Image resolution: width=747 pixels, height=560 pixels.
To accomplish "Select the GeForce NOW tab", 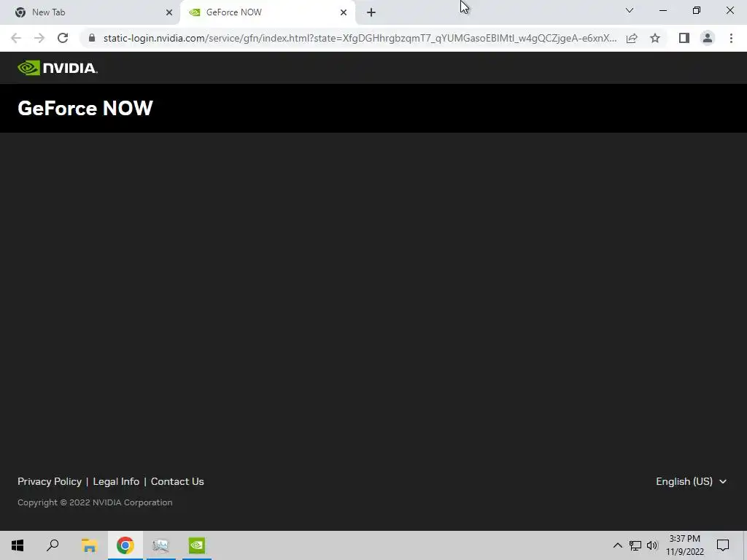I will pyautogui.click(x=268, y=12).
